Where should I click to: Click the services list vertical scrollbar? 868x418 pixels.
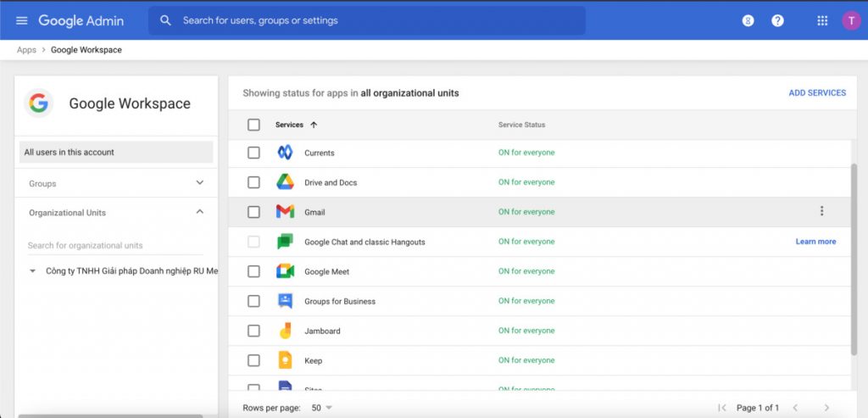[854, 259]
